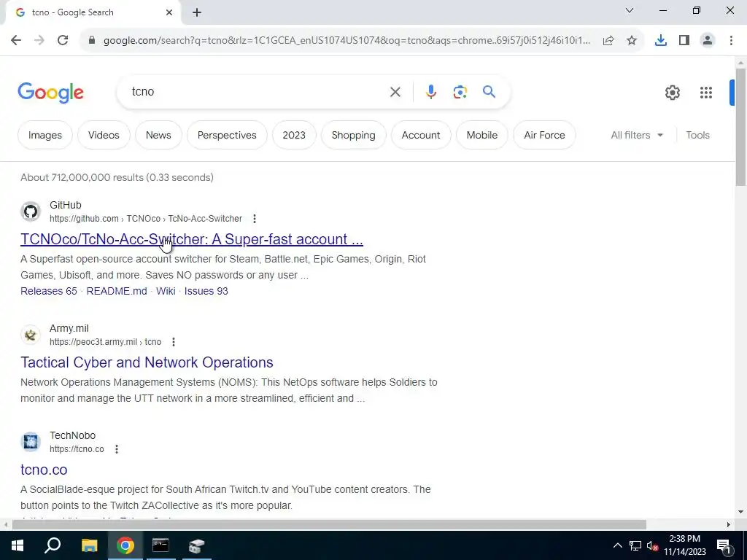Screen dimensions: 747x560
Task: Click the browser forward arrow
Action: click(39, 41)
